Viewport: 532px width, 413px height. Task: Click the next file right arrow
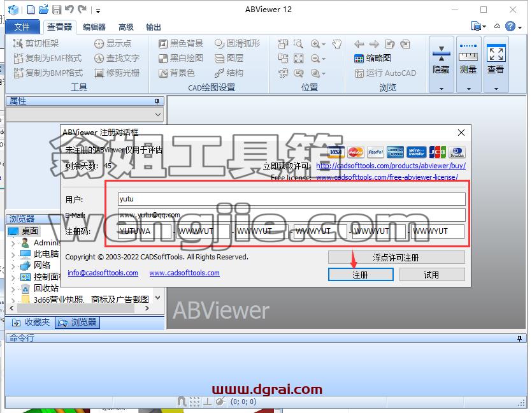(x=374, y=44)
